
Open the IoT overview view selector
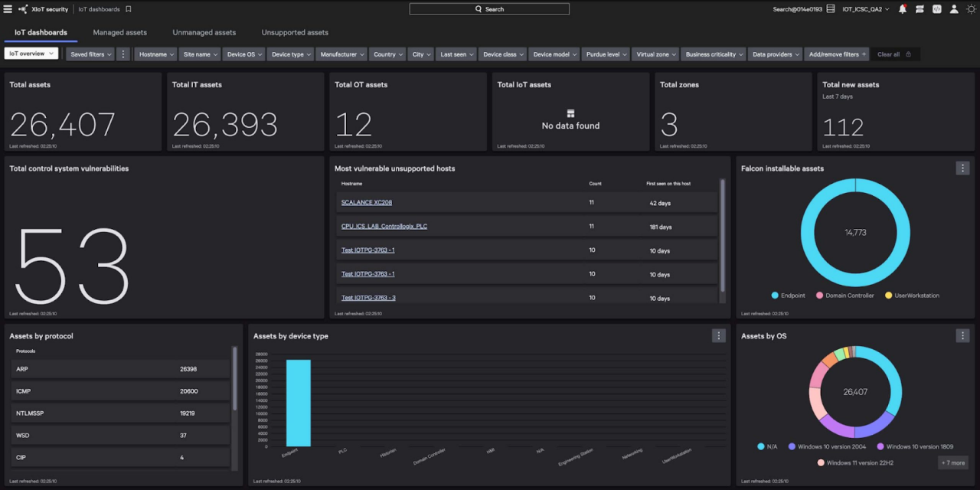tap(31, 54)
